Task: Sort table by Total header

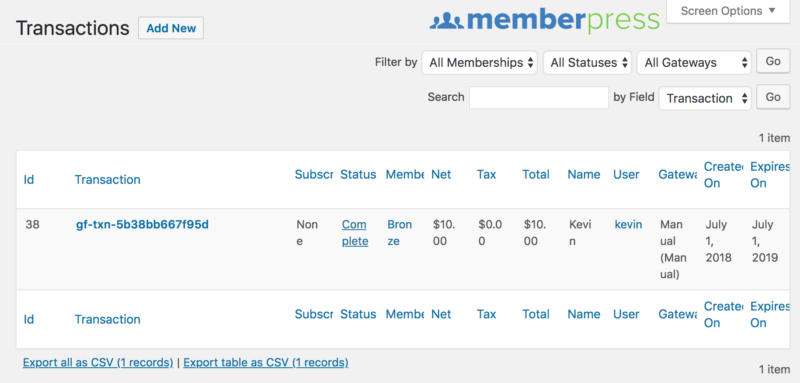Action: [536, 174]
